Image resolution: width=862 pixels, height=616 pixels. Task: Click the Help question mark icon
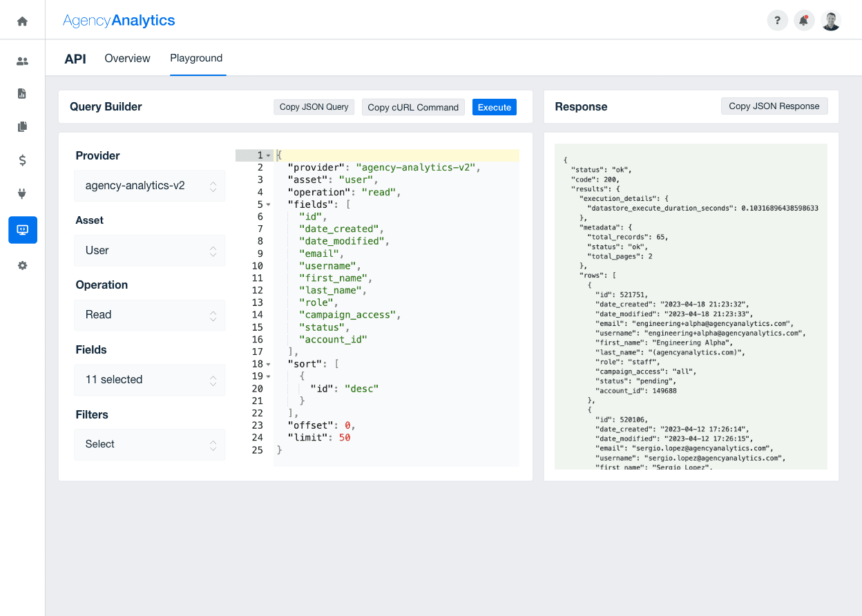[x=777, y=20]
